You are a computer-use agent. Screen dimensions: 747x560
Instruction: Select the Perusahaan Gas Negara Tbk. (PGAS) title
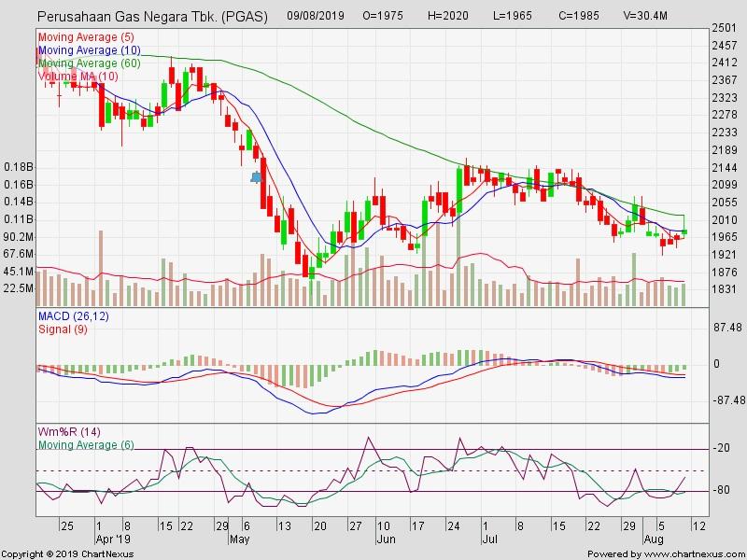pyautogui.click(x=152, y=17)
